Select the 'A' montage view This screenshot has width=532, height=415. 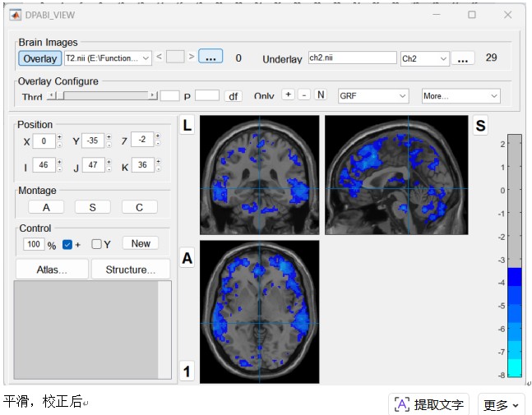tap(46, 207)
